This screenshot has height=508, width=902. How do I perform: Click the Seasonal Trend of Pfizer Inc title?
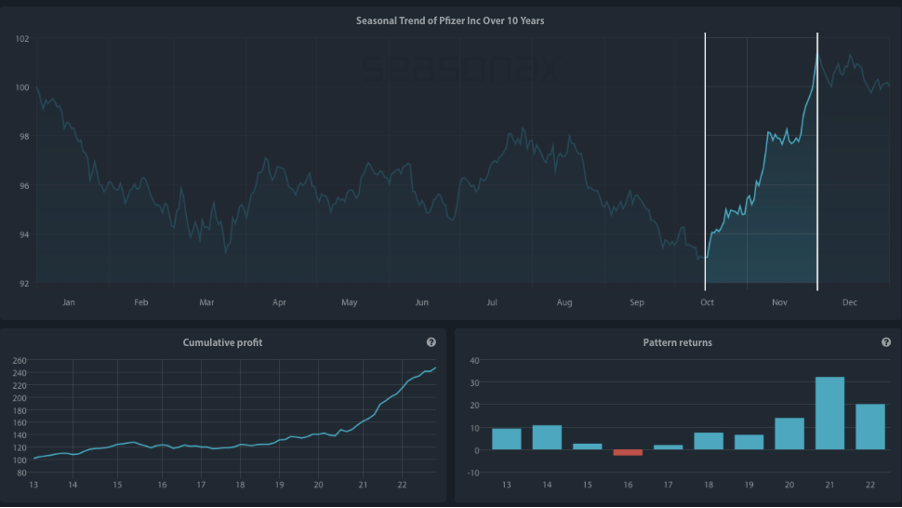pyautogui.click(x=450, y=21)
